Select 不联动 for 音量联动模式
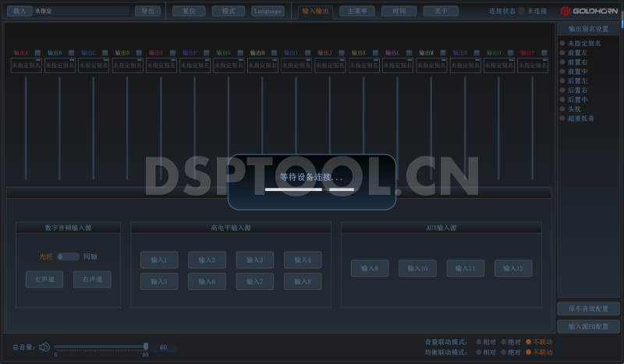 [x=529, y=341]
